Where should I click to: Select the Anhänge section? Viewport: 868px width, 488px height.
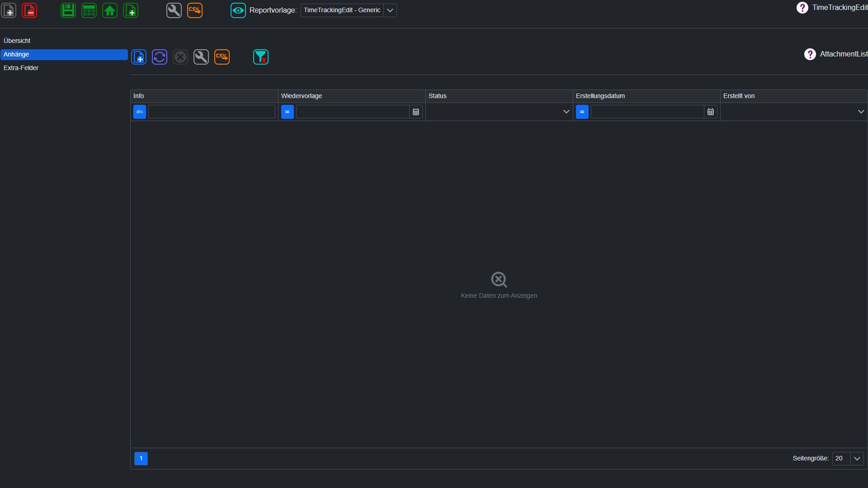click(x=64, y=55)
